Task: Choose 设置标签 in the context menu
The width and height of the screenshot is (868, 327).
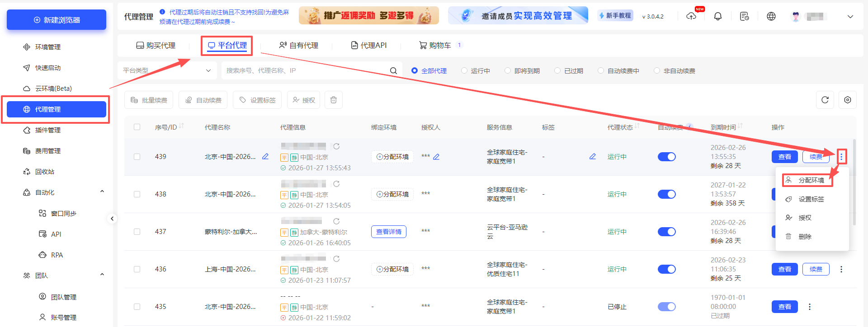Action: click(x=811, y=199)
